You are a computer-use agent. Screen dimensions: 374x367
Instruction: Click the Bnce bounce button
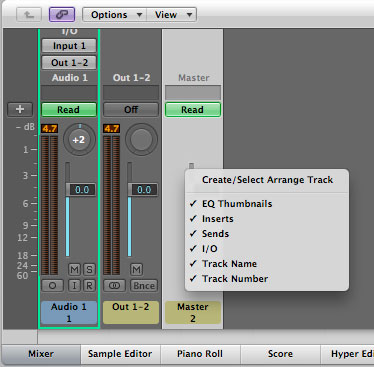pyautogui.click(x=144, y=286)
